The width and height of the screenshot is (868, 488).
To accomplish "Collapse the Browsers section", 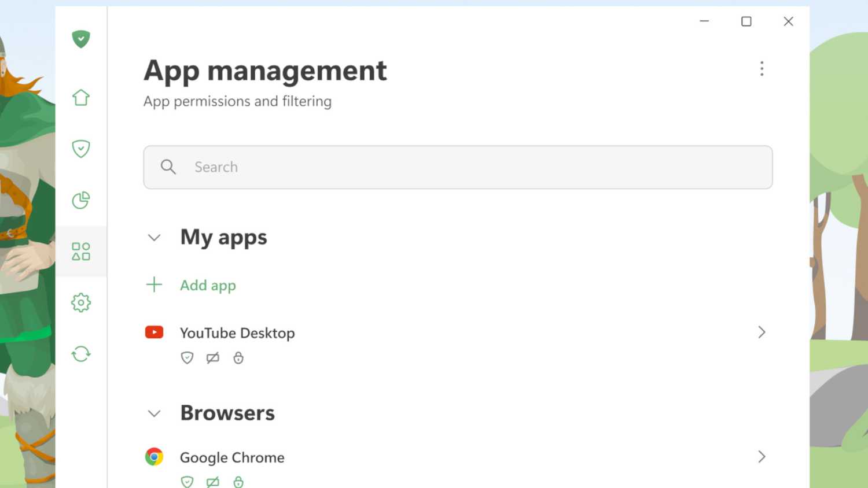I will [x=154, y=413].
